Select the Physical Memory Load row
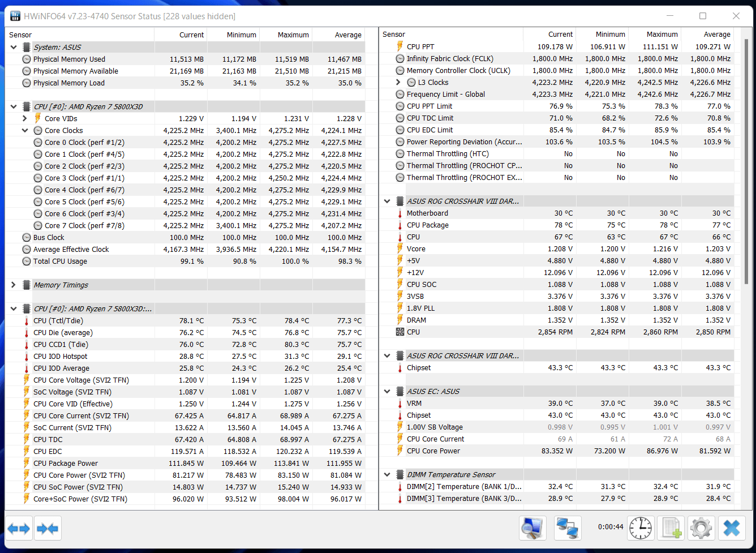Image resolution: width=756 pixels, height=553 pixels. click(x=185, y=83)
